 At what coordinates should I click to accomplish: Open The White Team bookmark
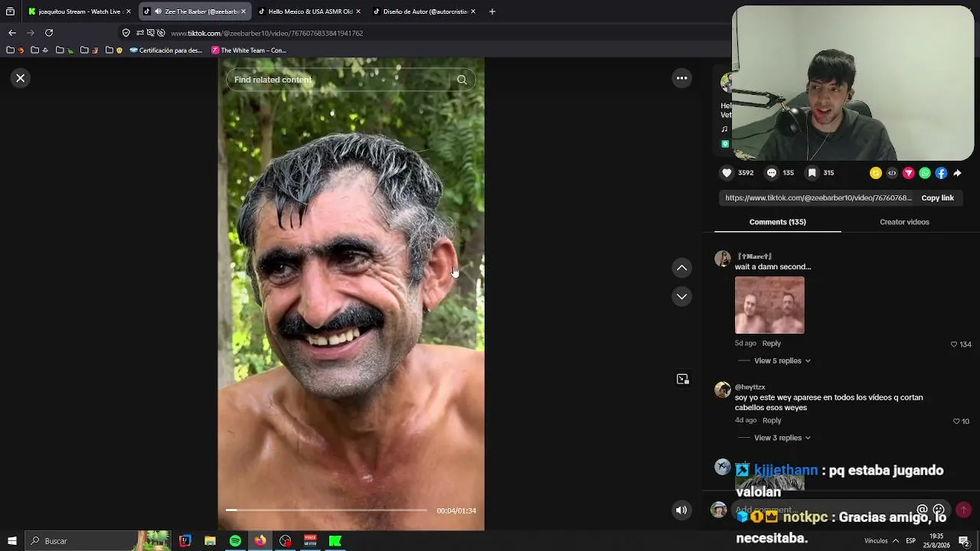point(249,51)
